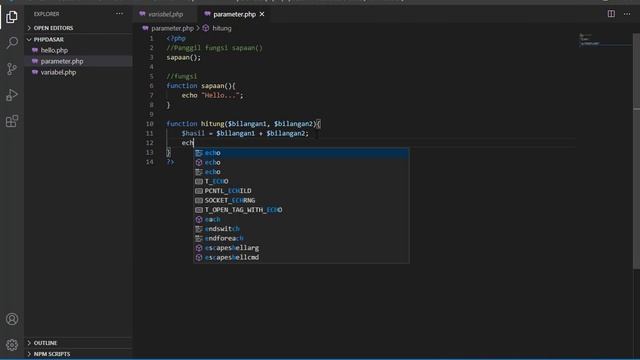The height and width of the screenshot is (360, 640).
Task: Open the Run and Debug view icon
Action: [12, 95]
